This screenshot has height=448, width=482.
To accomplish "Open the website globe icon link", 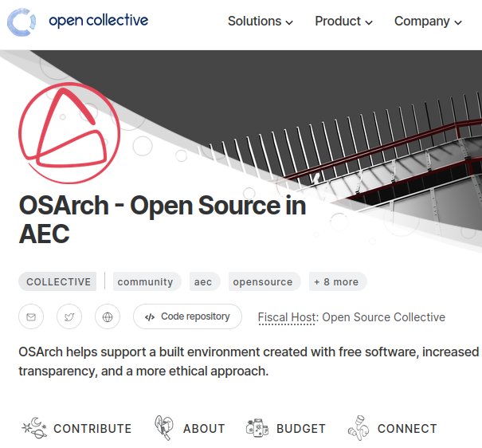I will coord(108,316).
